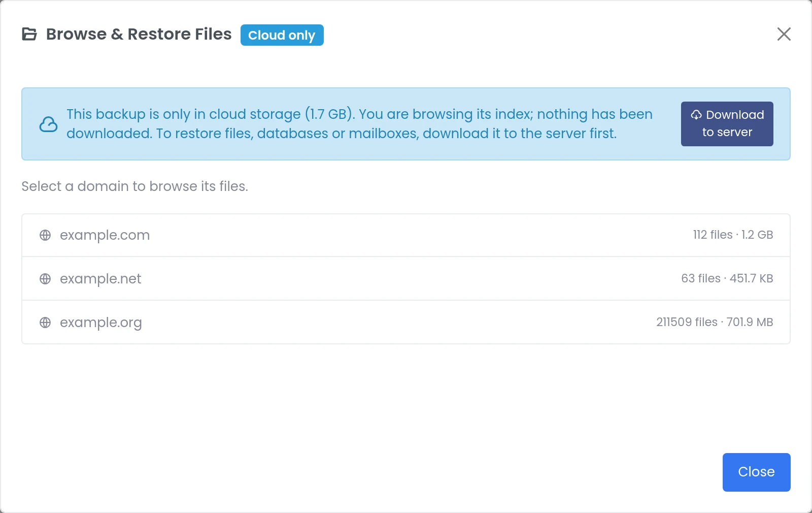This screenshot has width=812, height=513.
Task: Click the globe icon next to example.org
Action: (x=45, y=323)
